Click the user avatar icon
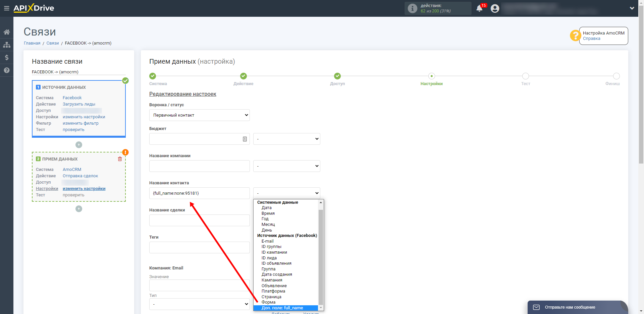Screen dimensions: 644x314 [x=495, y=8]
